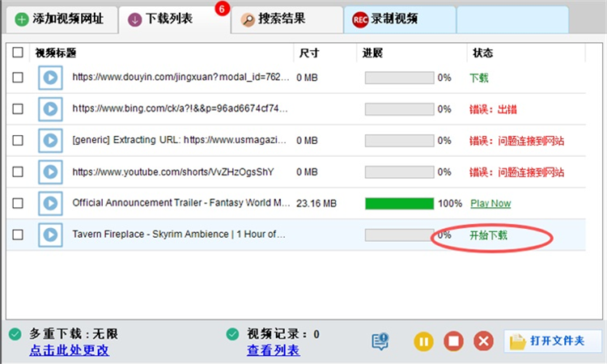Click play icon of usmagazi row
Viewport: 607px width, 364px height.
click(x=50, y=140)
